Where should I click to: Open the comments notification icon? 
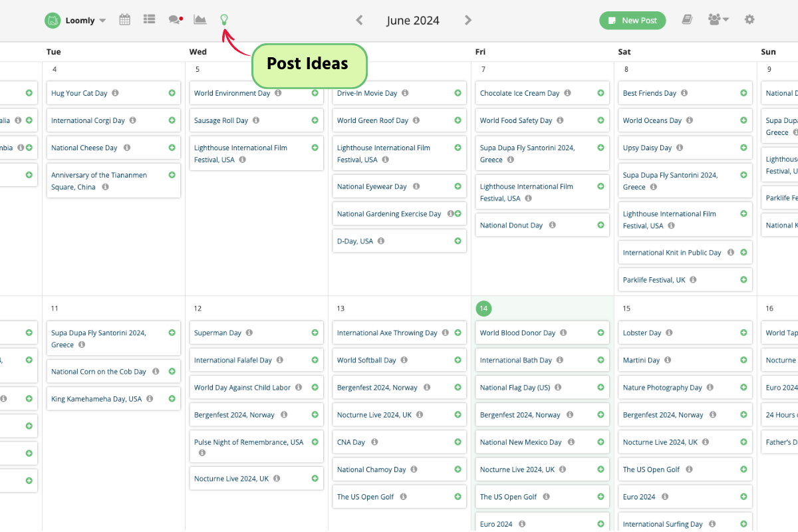(174, 20)
